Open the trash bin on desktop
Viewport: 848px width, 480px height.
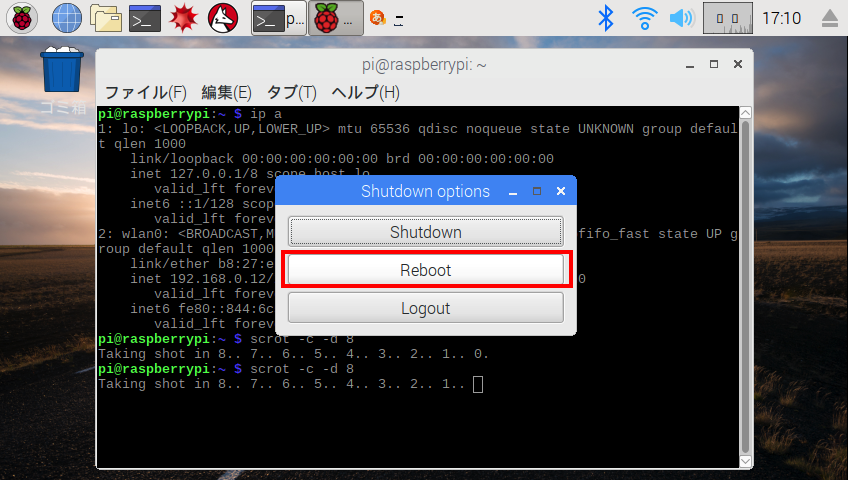point(62,69)
